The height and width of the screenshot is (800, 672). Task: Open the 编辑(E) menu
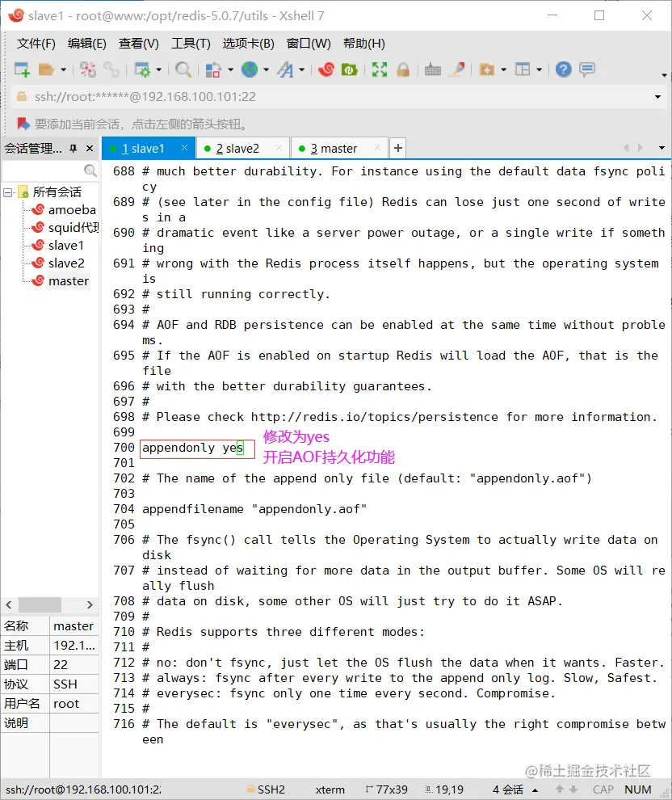87,44
